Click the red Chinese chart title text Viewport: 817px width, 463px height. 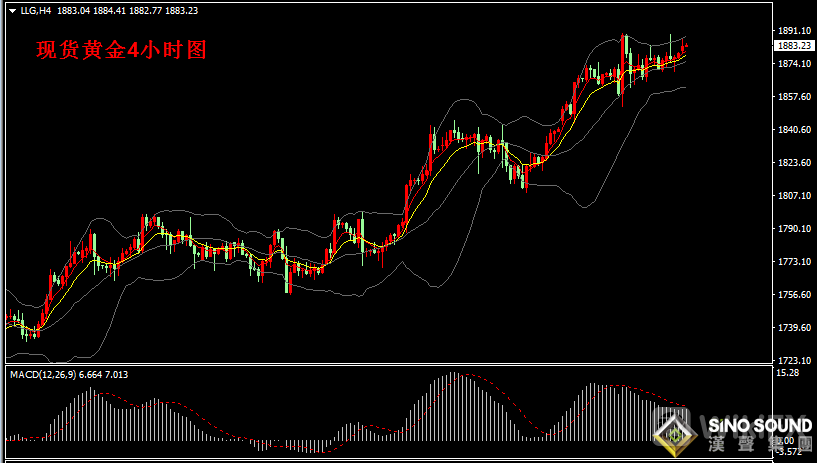pos(121,50)
